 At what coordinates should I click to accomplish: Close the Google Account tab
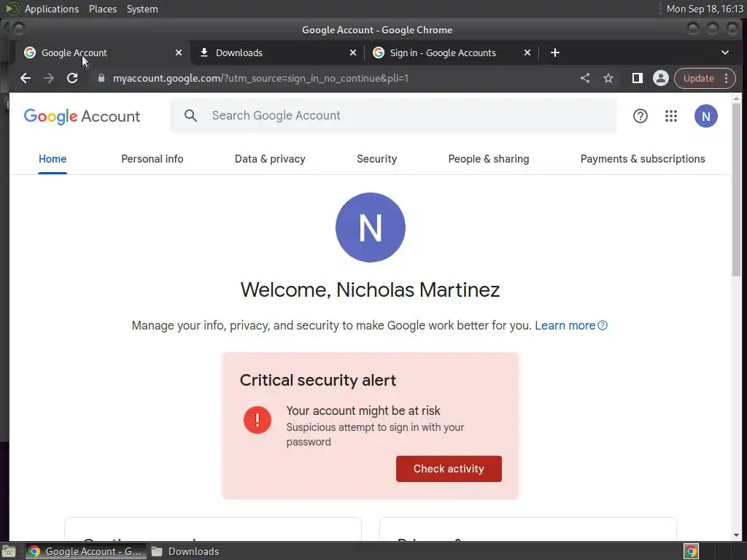click(179, 52)
